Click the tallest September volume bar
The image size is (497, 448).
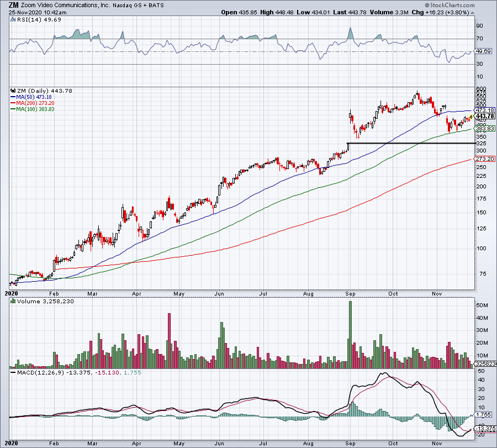point(350,335)
